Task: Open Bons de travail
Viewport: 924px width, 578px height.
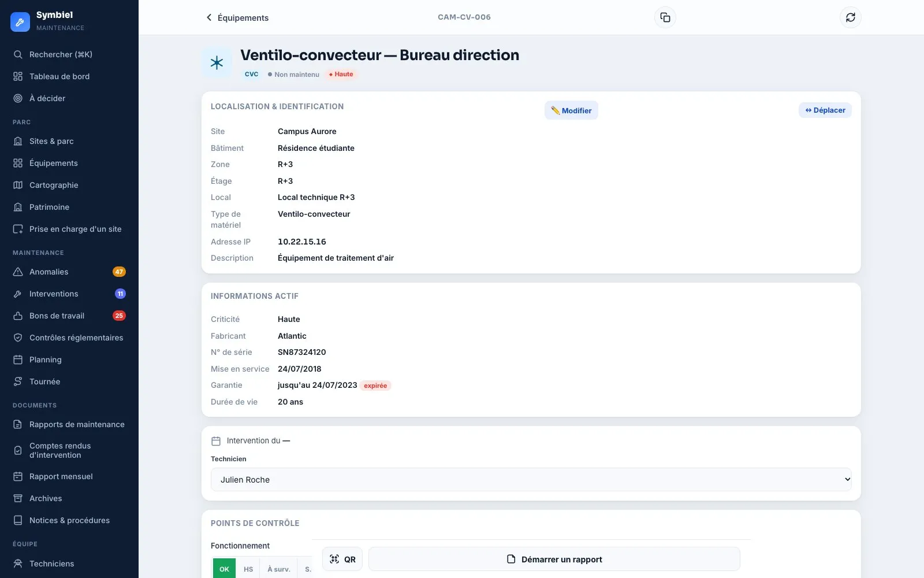Action: click(69, 316)
